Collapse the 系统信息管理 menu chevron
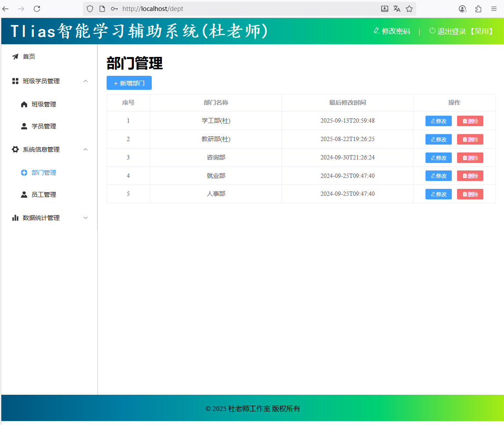The height and width of the screenshot is (425, 504). tap(86, 149)
